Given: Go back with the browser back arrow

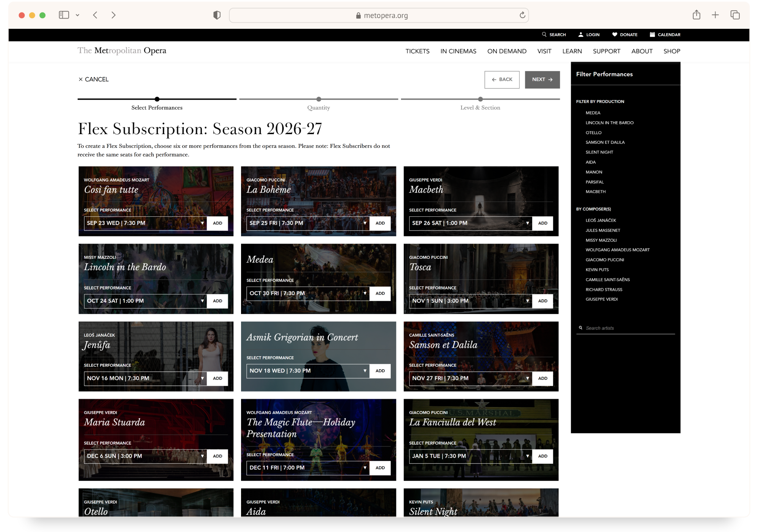Looking at the screenshot, I should pos(95,15).
